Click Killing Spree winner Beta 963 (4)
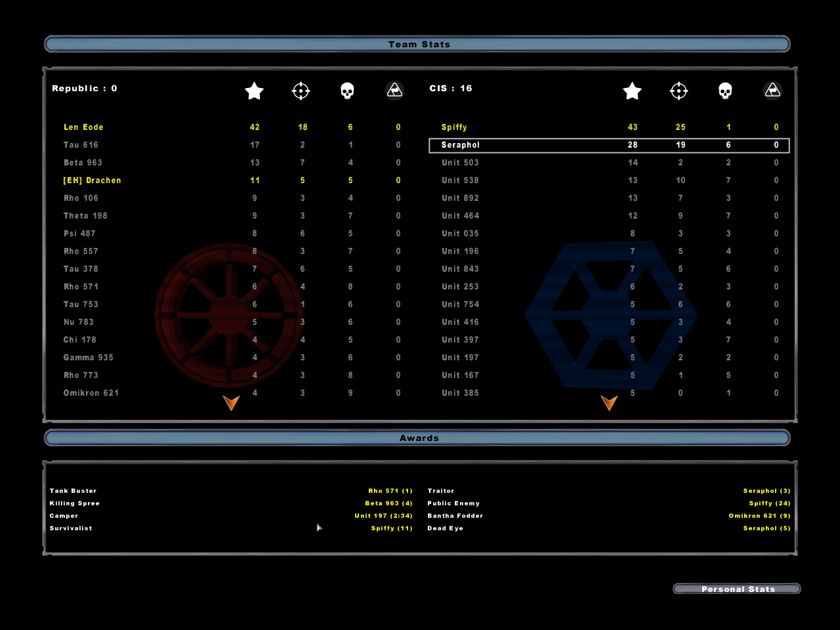Viewport: 840px width, 630px height. coord(389,503)
